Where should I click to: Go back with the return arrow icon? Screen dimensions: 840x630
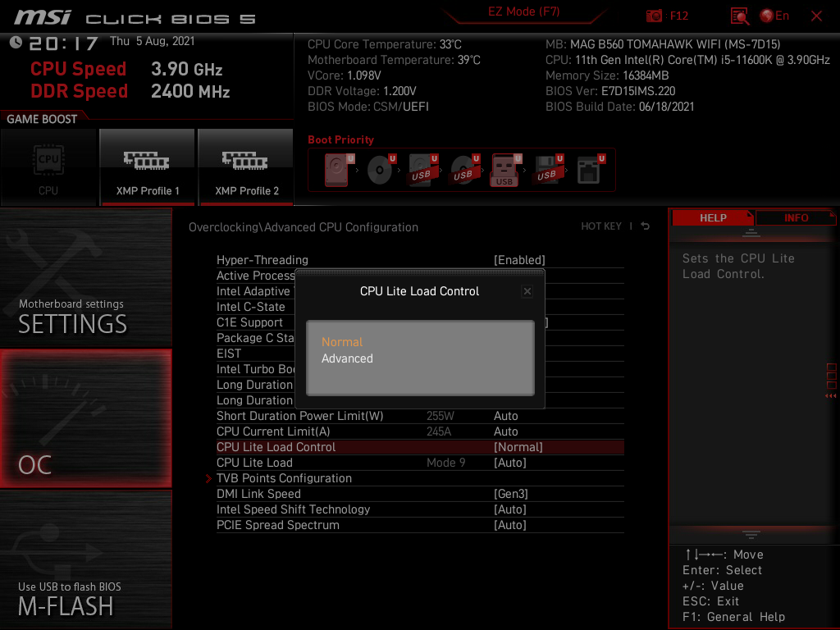[x=645, y=226]
